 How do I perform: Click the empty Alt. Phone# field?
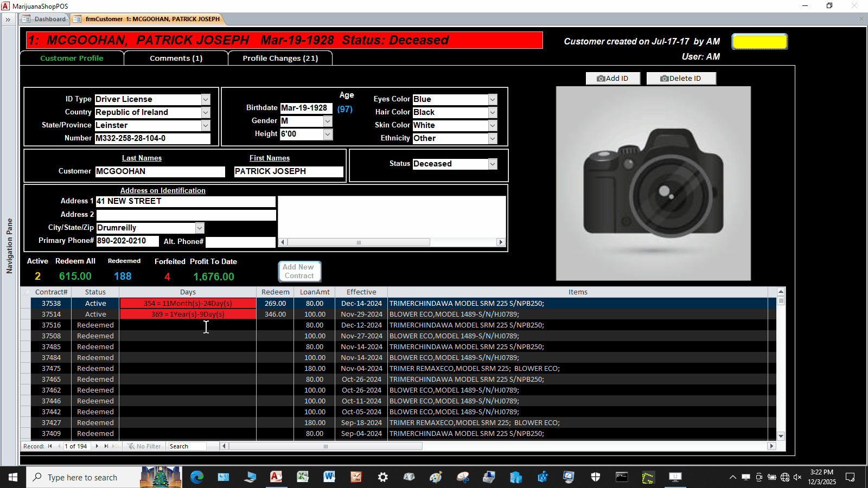240,242
